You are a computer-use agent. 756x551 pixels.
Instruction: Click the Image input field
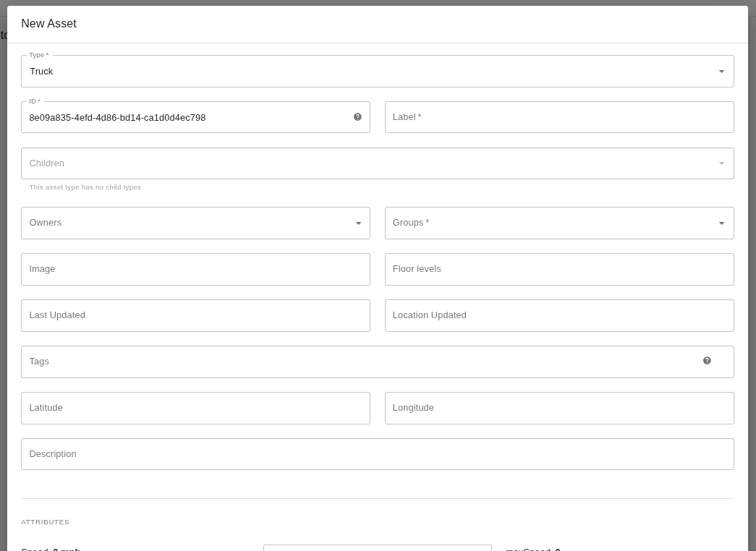(195, 269)
